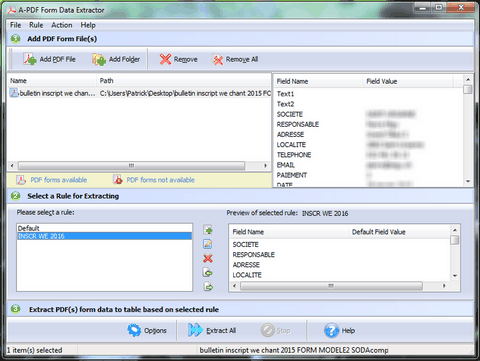Open the Options gear button
Screen dimensions: 480x361
click(147, 330)
